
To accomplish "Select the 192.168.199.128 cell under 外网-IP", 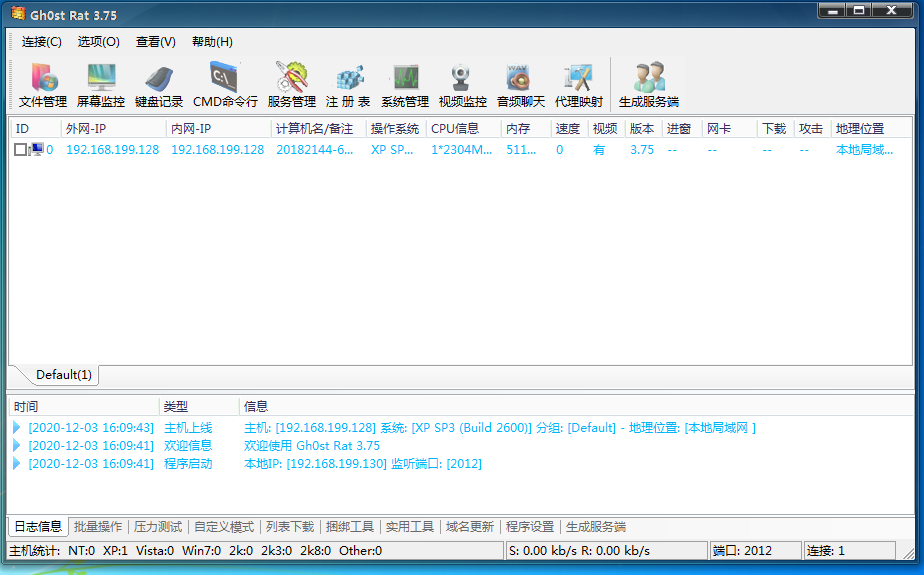I will point(113,150).
